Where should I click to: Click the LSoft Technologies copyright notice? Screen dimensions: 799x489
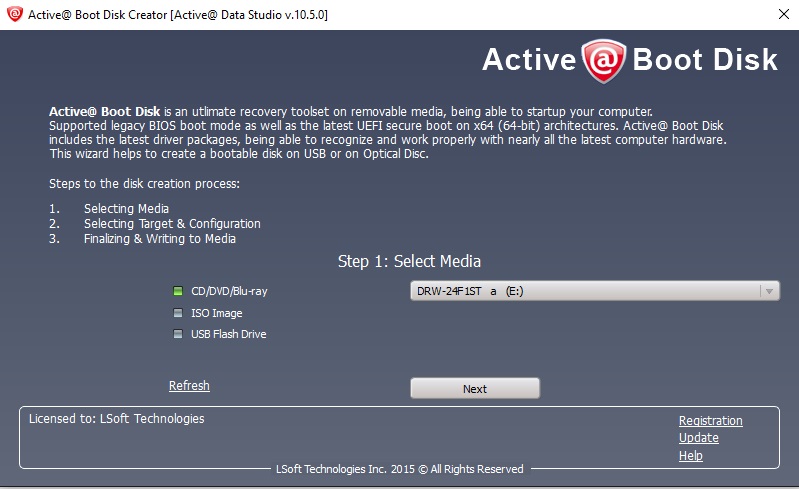pyautogui.click(x=400, y=469)
